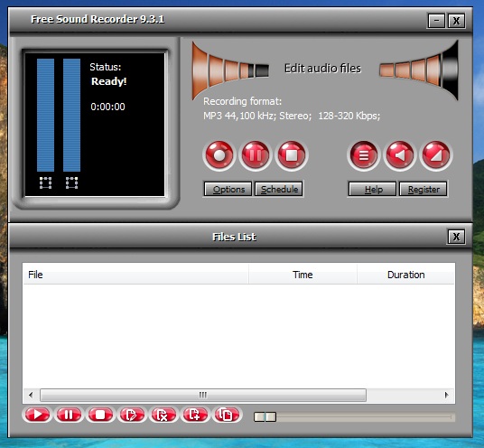The width and height of the screenshot is (484, 448).
Task: Sort the list by the File column
Action: pos(135,275)
